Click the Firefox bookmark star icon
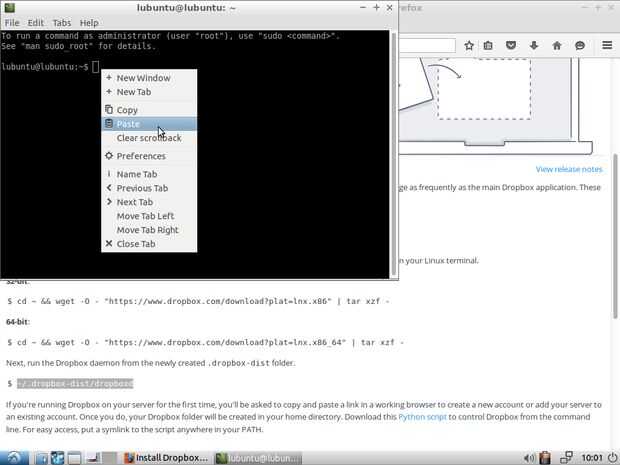The width and height of the screenshot is (620, 465). click(469, 45)
